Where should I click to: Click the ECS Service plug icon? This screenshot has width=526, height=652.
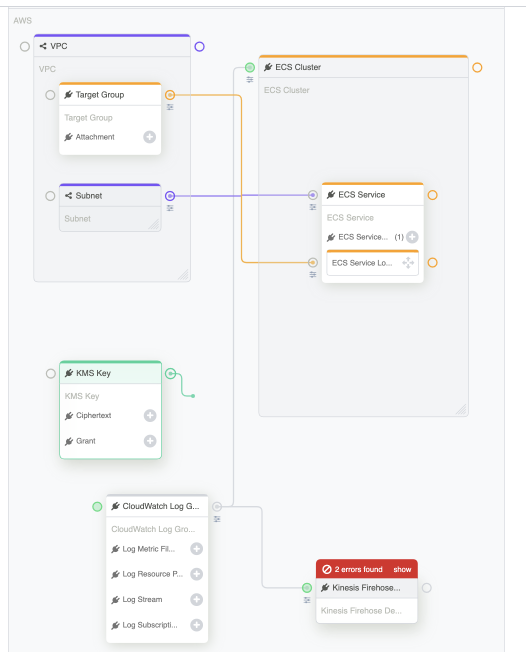pos(331,195)
